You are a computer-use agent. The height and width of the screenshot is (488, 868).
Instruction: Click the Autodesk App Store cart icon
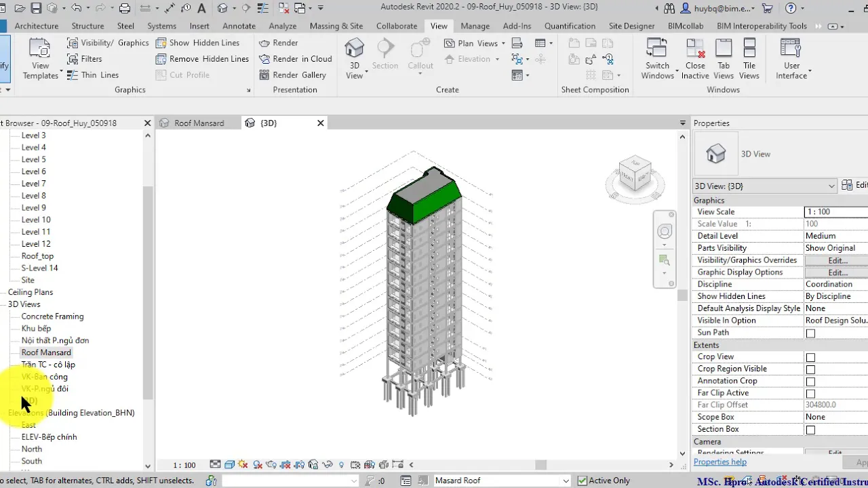[768, 9]
